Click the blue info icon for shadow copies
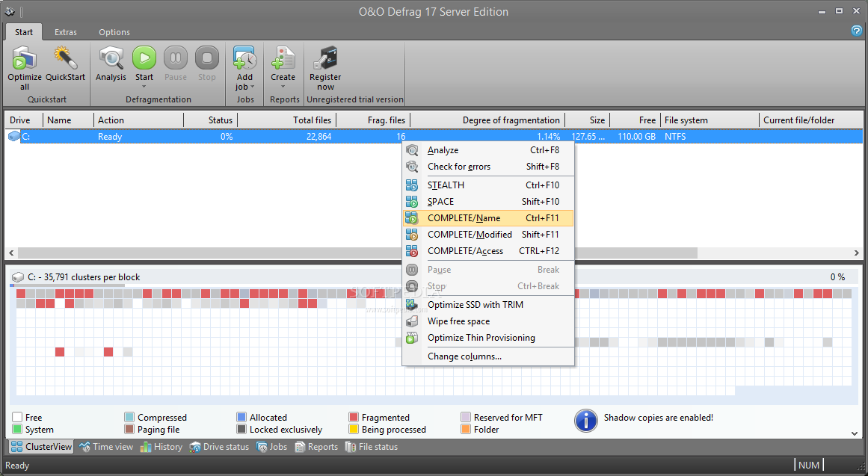 pos(585,421)
